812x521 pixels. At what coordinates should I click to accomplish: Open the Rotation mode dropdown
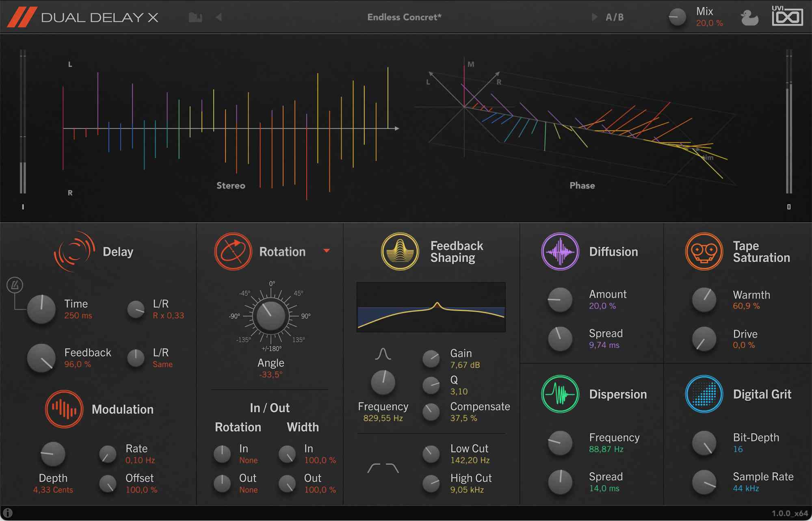327,251
